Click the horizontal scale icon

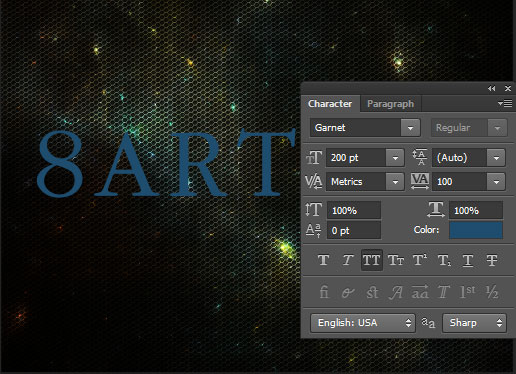tap(436, 210)
